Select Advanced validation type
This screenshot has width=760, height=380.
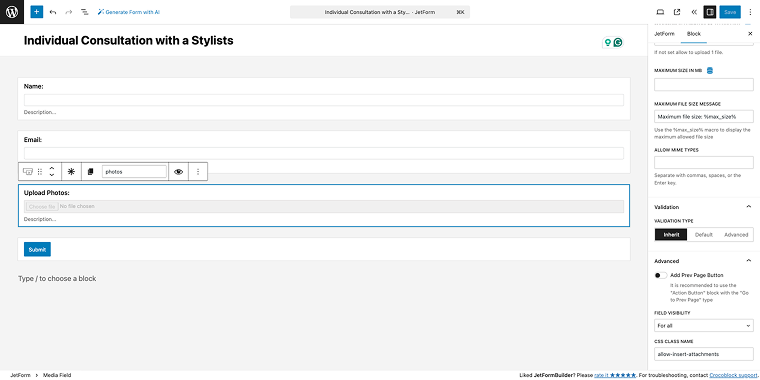(736, 235)
